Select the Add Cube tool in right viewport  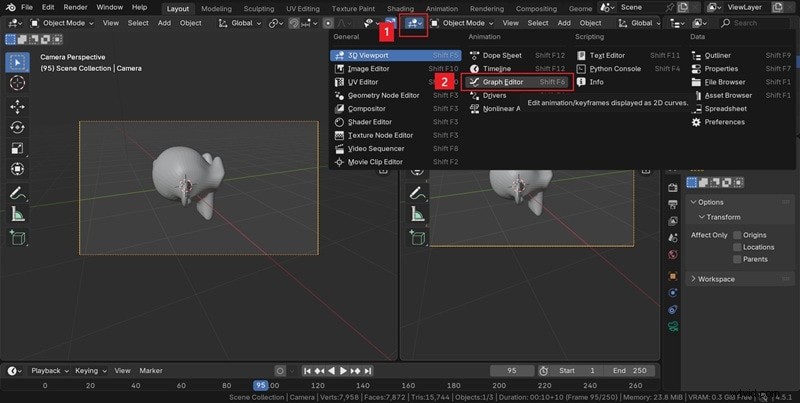point(417,237)
